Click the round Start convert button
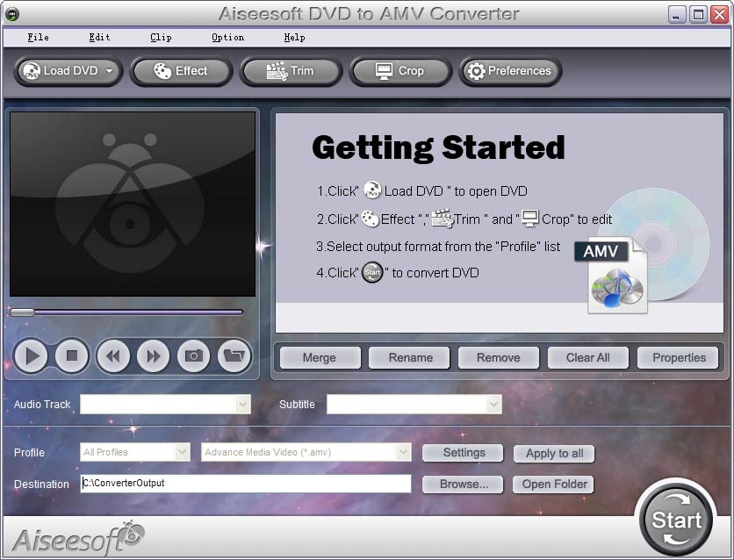The image size is (734, 560). (675, 519)
